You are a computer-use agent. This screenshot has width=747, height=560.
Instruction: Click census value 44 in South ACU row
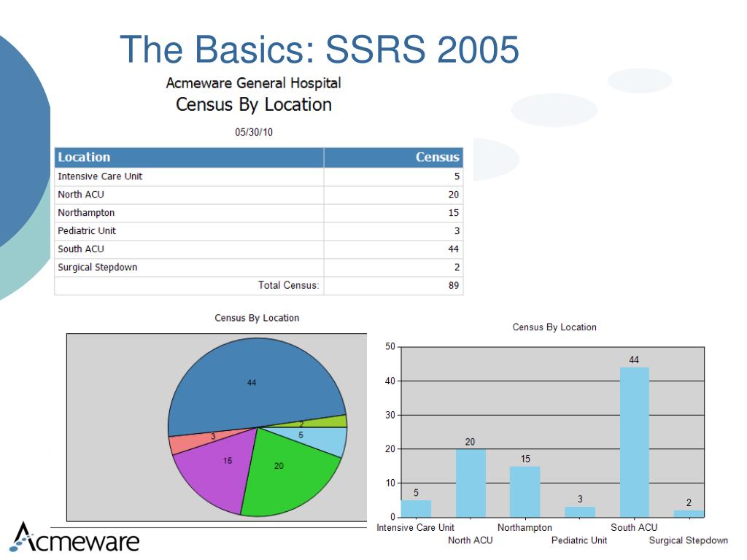[x=454, y=249]
